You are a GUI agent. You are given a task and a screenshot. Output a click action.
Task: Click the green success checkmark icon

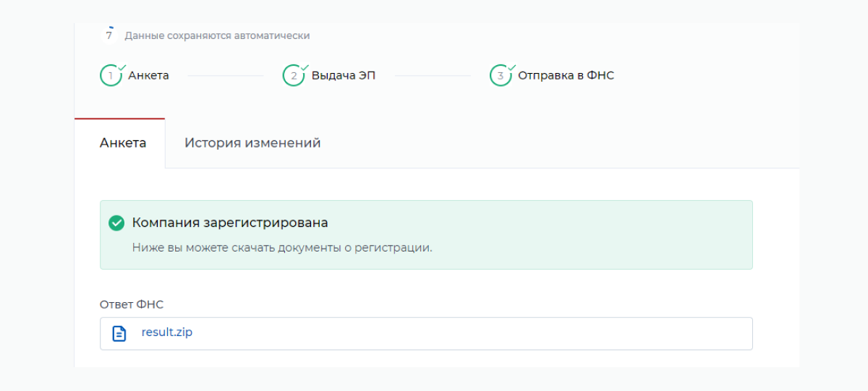coord(116,223)
